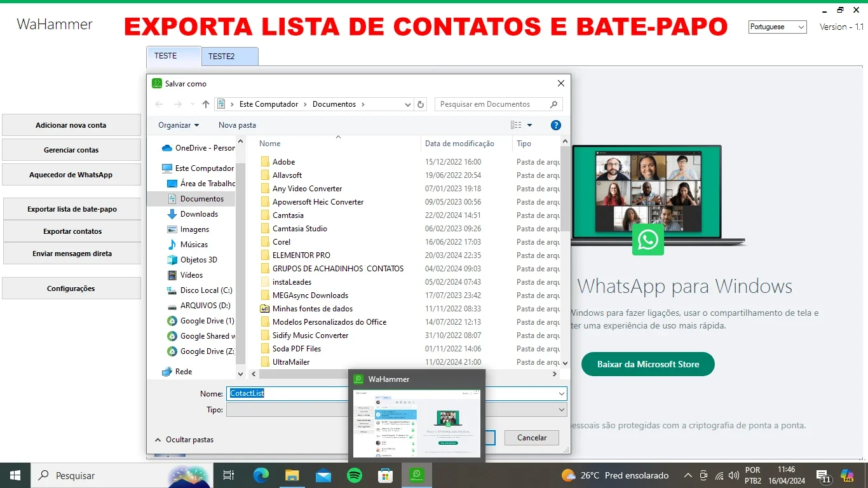This screenshot has width=868, height=488.
Task: Switch to the TESTE2 tab
Action: (230, 57)
